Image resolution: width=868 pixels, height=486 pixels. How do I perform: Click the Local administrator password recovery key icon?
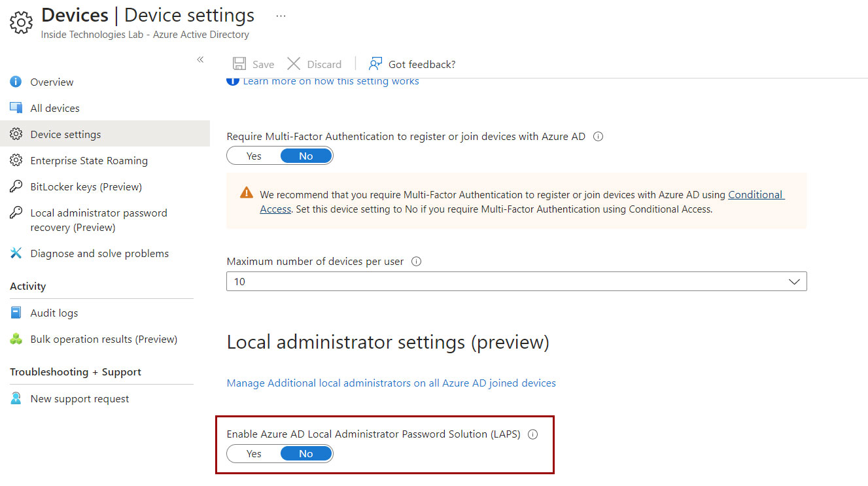click(15, 213)
